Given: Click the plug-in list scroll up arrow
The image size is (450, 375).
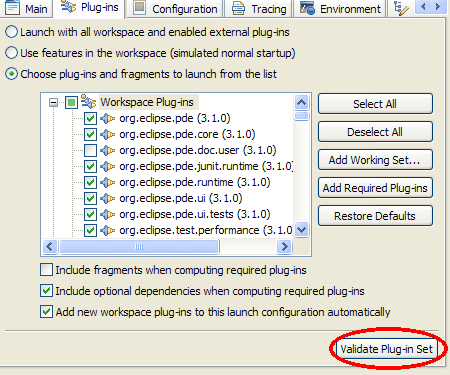Looking at the screenshot, I should (302, 102).
